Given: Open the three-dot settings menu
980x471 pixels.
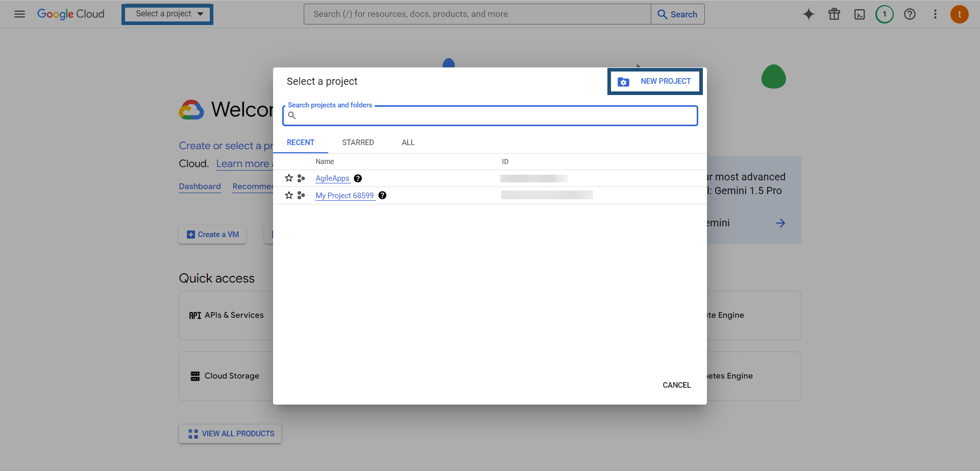Looking at the screenshot, I should pyautogui.click(x=935, y=14).
